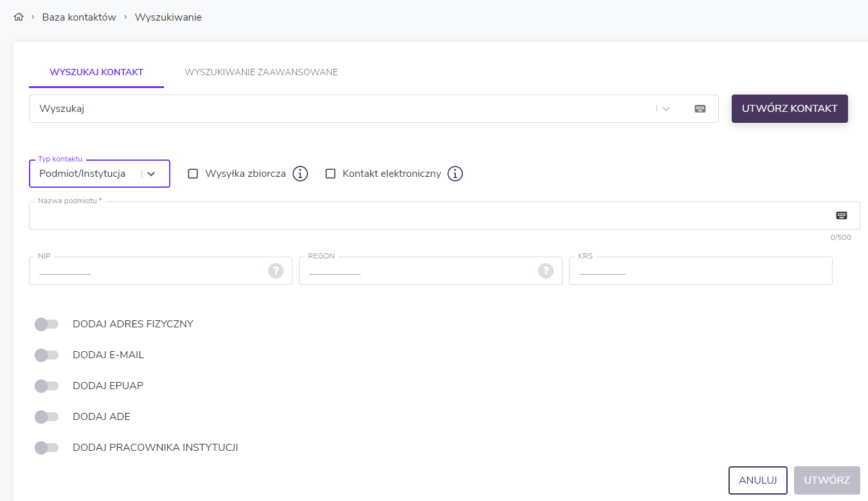Expand the Typ kontaktu dropdown
The width and height of the screenshot is (868, 501).
(151, 174)
